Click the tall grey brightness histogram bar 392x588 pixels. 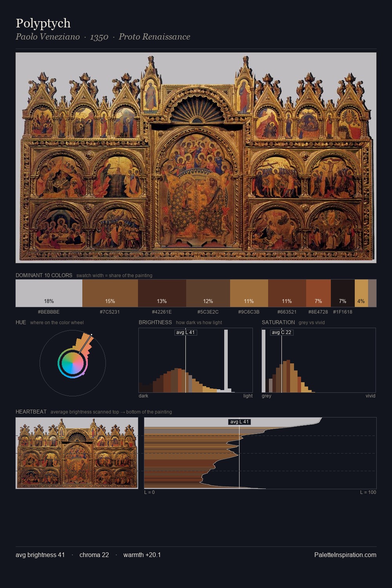226,361
